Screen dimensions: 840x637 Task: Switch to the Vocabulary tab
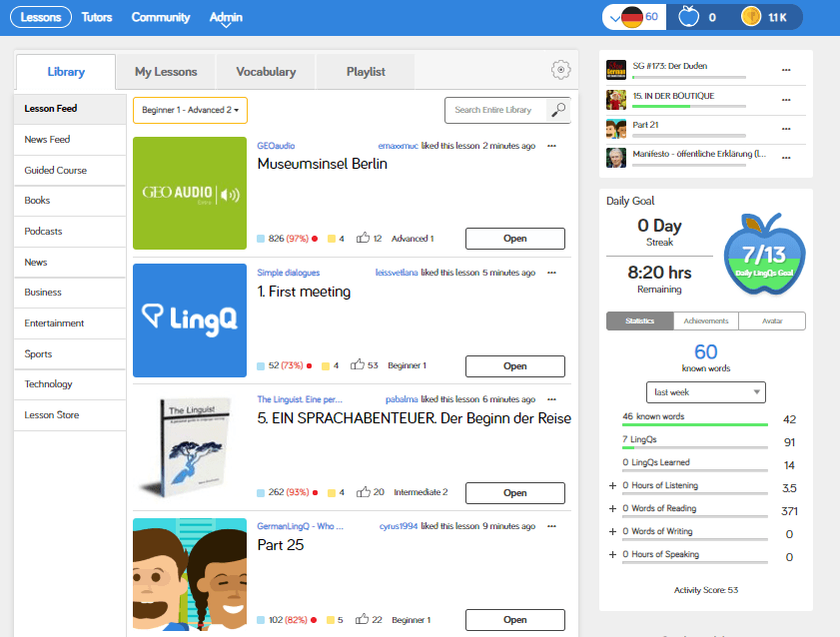[x=266, y=72]
